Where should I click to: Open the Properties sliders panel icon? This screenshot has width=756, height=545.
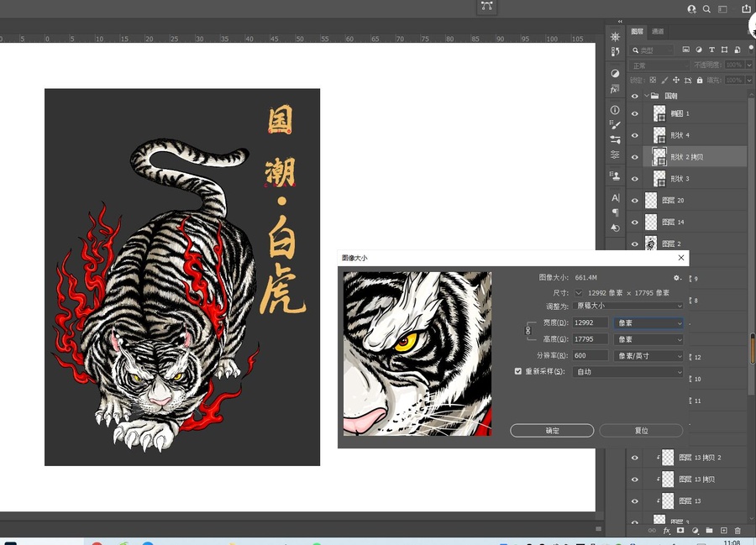click(x=615, y=155)
